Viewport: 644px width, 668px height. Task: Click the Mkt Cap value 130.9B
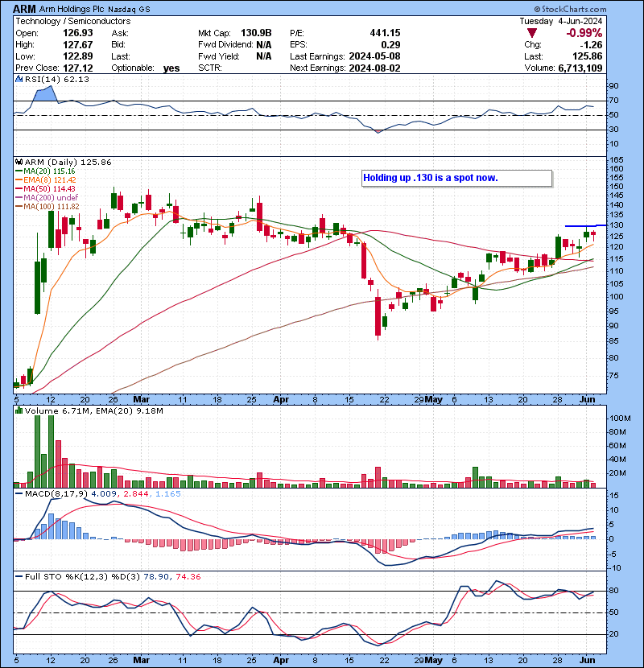[256, 33]
